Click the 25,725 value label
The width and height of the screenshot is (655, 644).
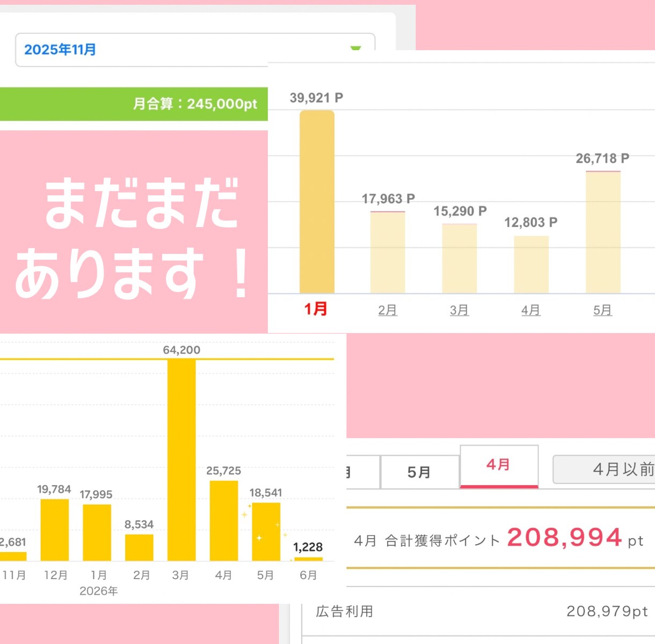223,471
